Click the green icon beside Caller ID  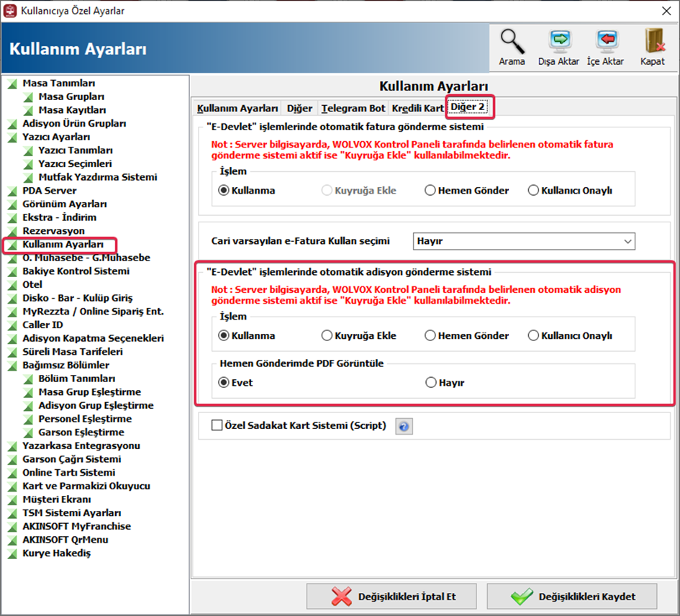(x=12, y=325)
